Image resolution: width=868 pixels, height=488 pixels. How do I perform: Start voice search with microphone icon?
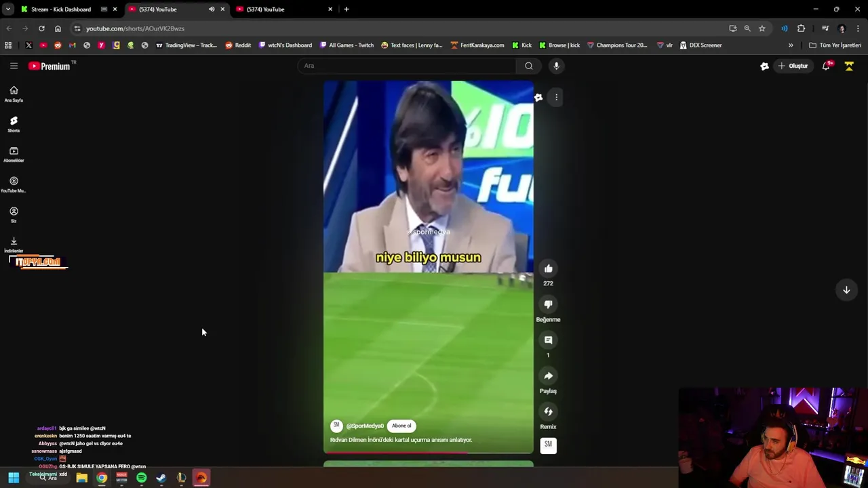coord(556,66)
